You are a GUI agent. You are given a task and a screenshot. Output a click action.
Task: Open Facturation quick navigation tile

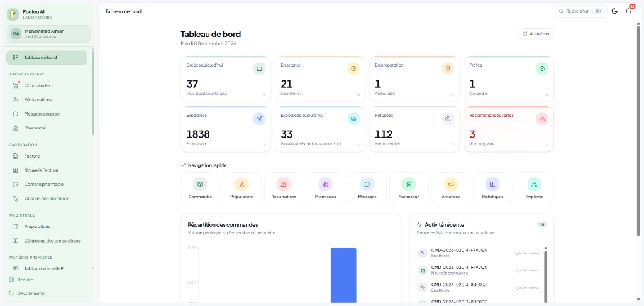point(409,188)
